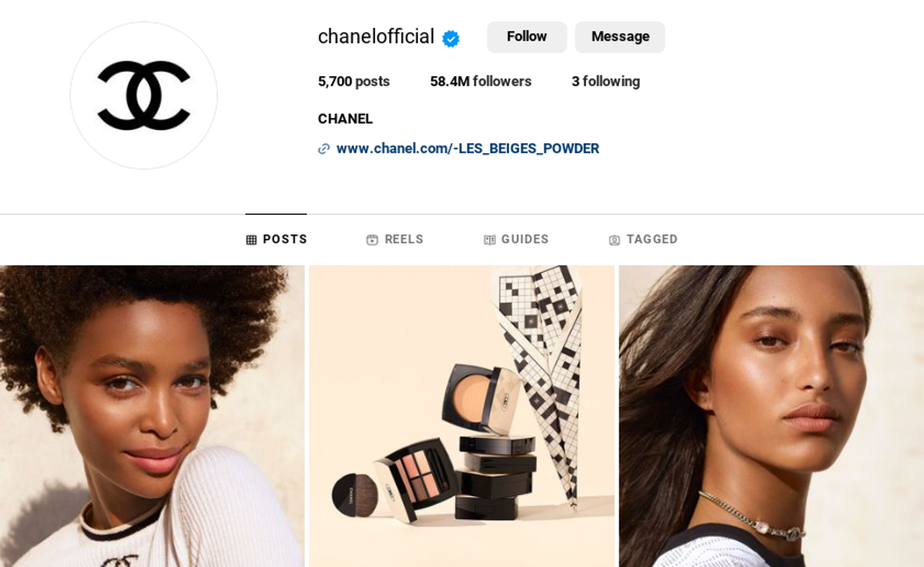Switch to the GUIDES tab
This screenshot has height=567, width=924.
[516, 240]
